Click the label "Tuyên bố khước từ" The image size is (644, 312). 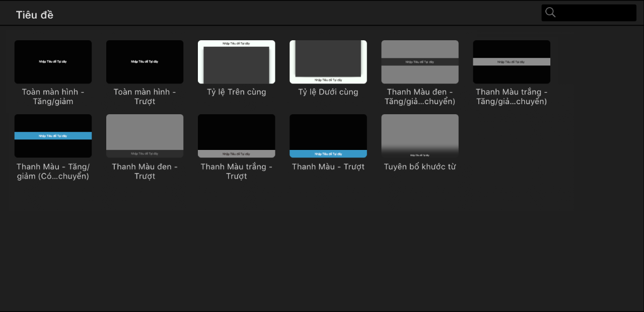(x=420, y=167)
